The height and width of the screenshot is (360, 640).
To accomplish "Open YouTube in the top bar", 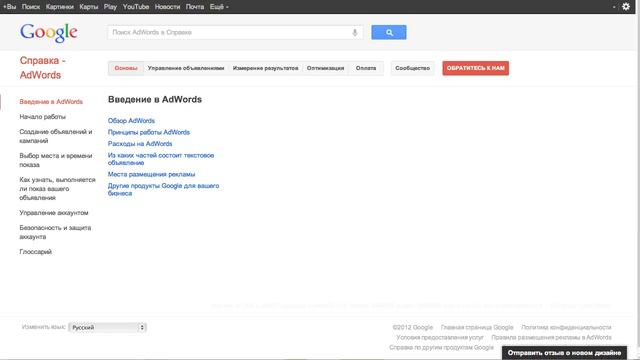I will [136, 7].
